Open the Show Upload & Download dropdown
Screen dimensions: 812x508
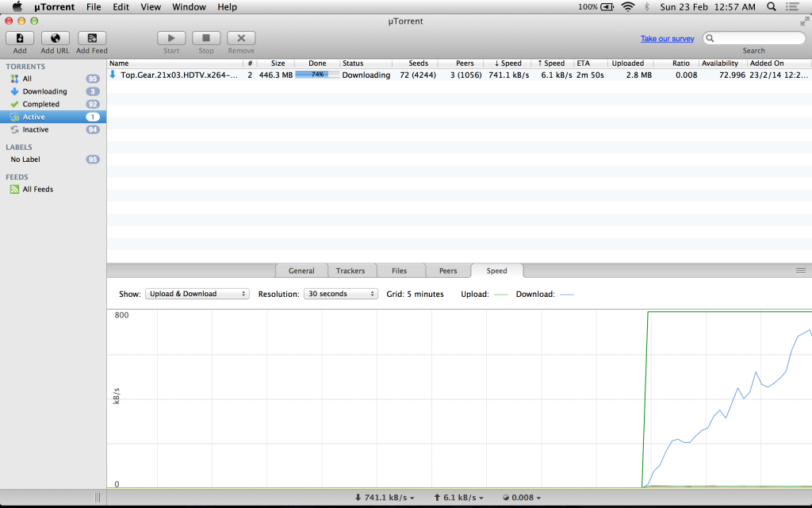click(197, 294)
